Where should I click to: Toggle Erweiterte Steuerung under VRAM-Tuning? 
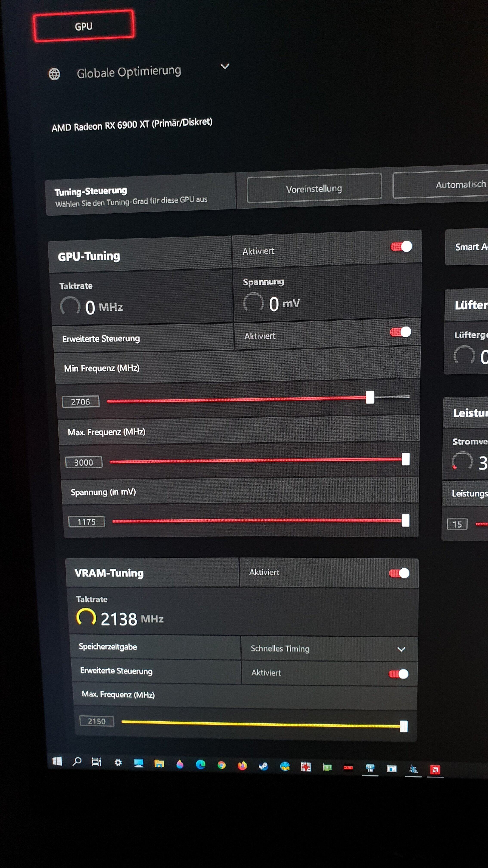(398, 674)
